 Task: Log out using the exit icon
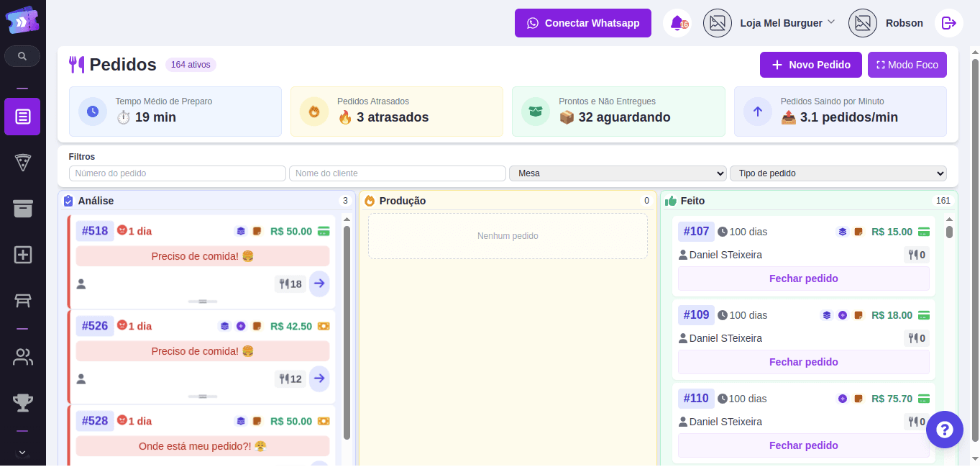pos(948,22)
